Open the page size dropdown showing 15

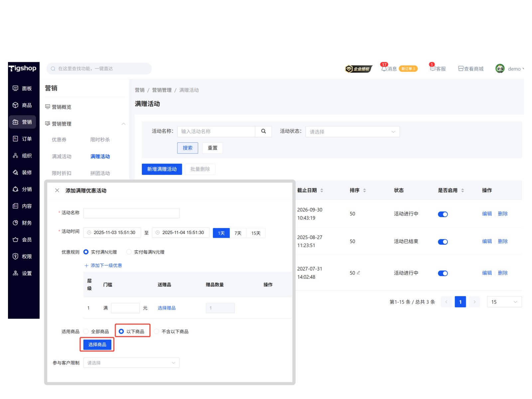pyautogui.click(x=504, y=302)
